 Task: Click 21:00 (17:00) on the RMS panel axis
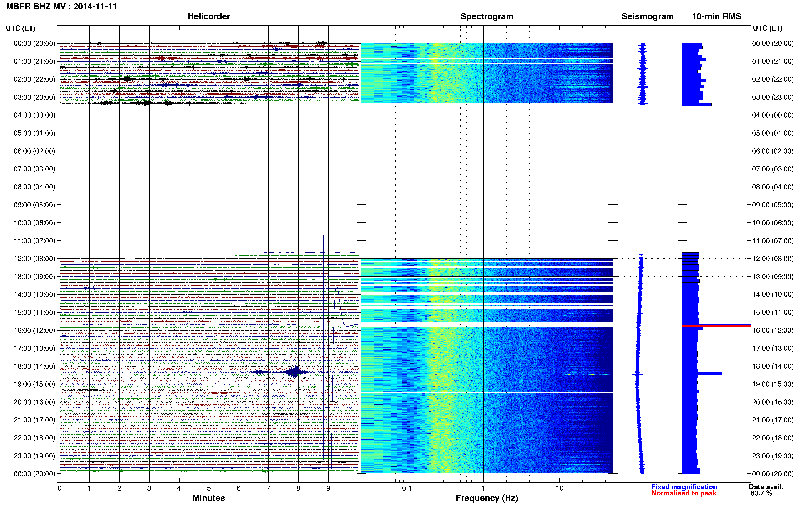tap(773, 420)
